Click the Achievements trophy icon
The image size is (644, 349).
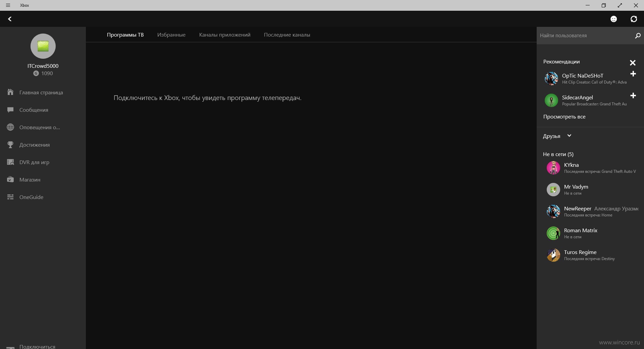[10, 145]
